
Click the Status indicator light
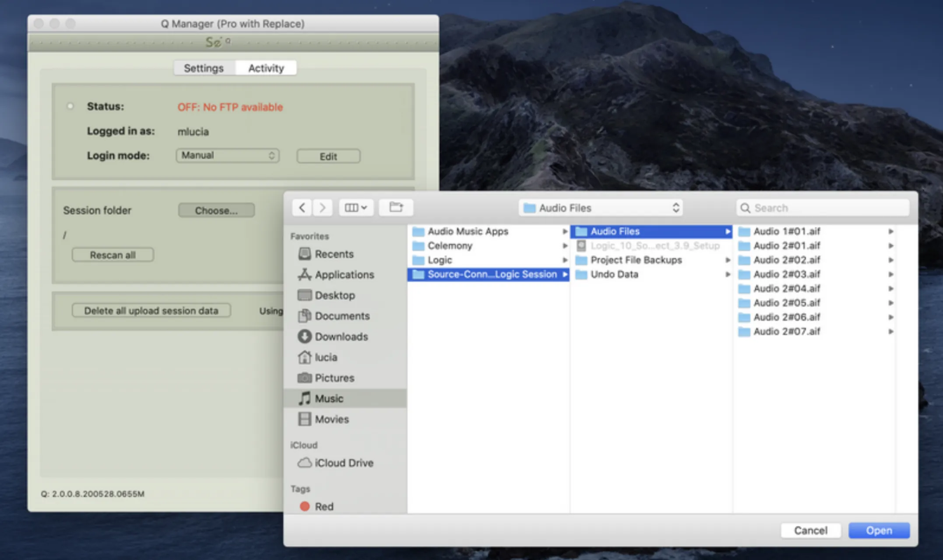click(x=70, y=106)
